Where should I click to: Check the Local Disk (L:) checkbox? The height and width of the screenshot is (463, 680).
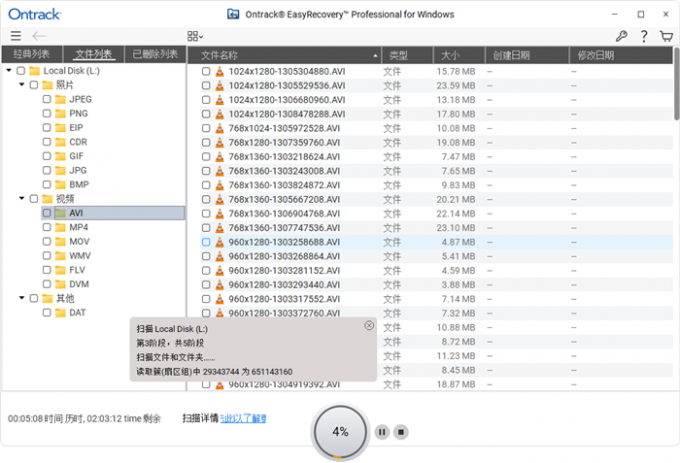pyautogui.click(x=21, y=71)
